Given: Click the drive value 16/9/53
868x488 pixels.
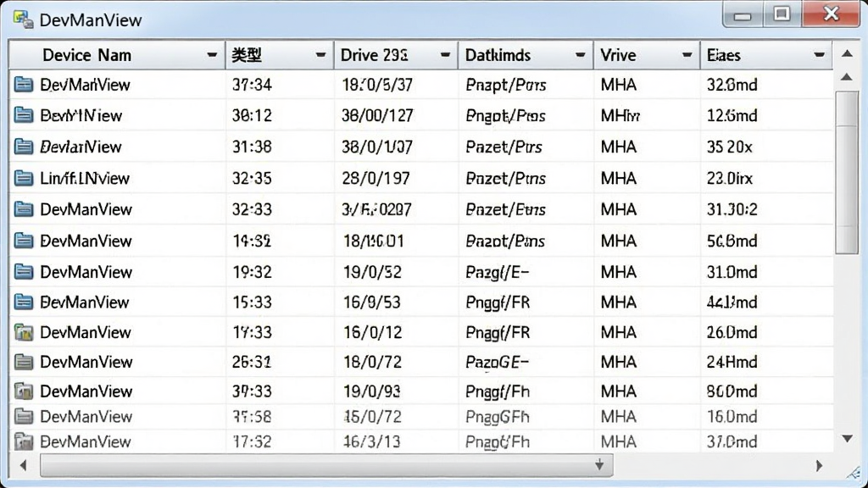Looking at the screenshot, I should click(x=371, y=302).
